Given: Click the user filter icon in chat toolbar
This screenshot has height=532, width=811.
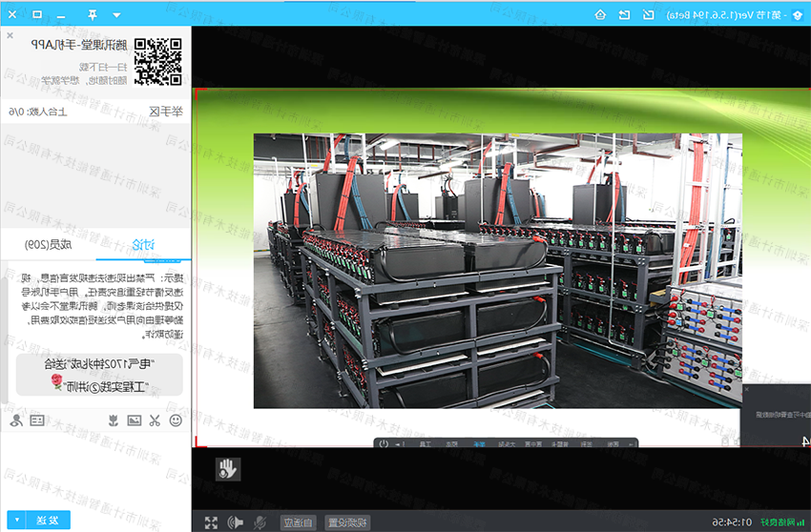Looking at the screenshot, I should pyautogui.click(x=15, y=420).
